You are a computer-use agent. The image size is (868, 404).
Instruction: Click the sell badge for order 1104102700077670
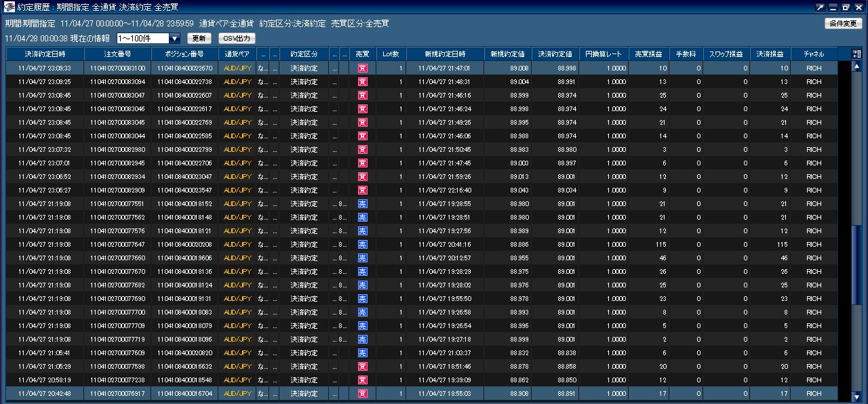pyautogui.click(x=363, y=271)
